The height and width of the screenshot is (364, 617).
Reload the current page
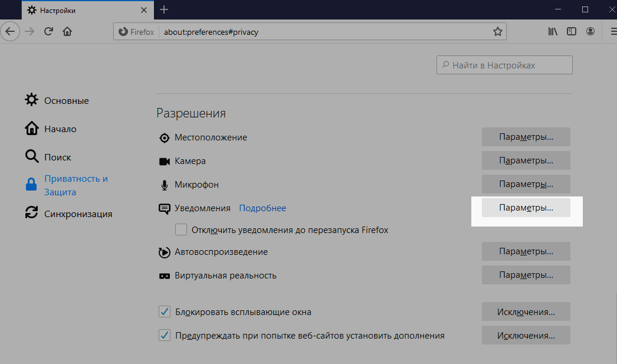(48, 31)
